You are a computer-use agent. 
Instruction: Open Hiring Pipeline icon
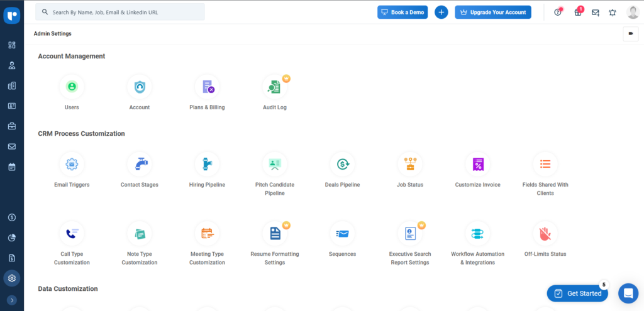[x=207, y=164]
